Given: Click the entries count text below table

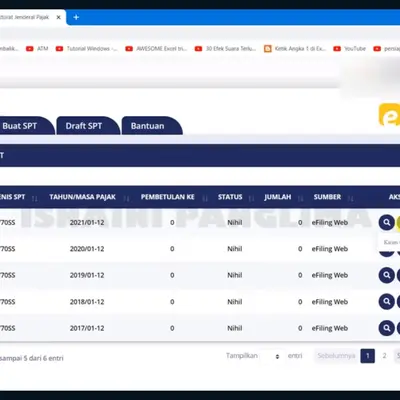Looking at the screenshot, I should [32, 358].
